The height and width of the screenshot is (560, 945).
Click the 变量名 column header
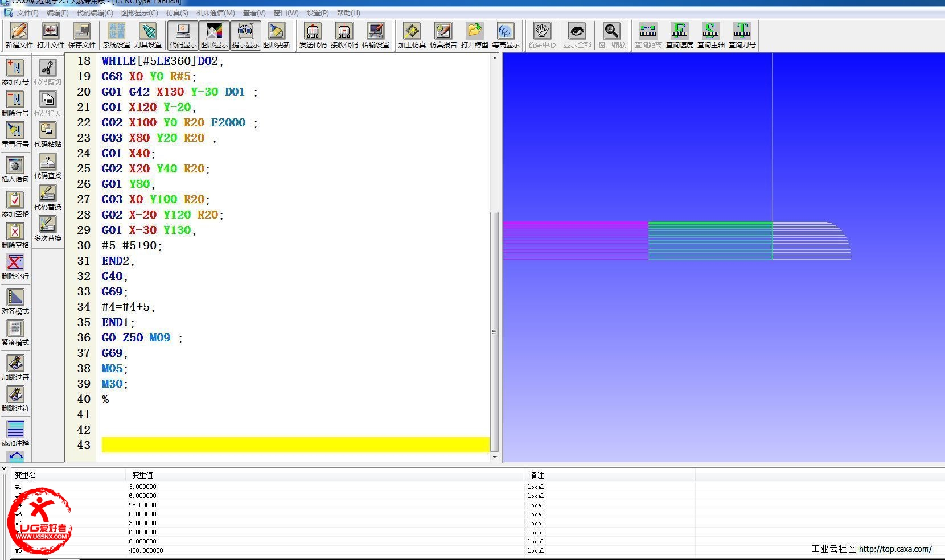point(68,475)
